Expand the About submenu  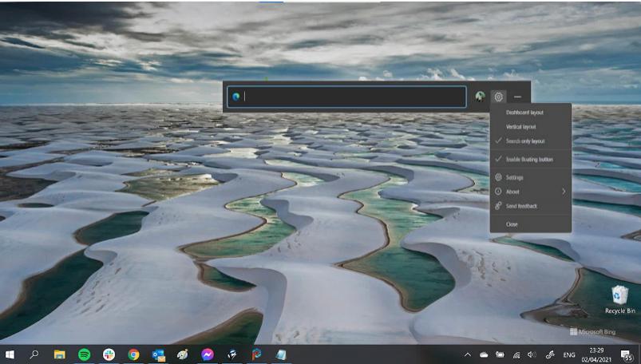pos(530,192)
